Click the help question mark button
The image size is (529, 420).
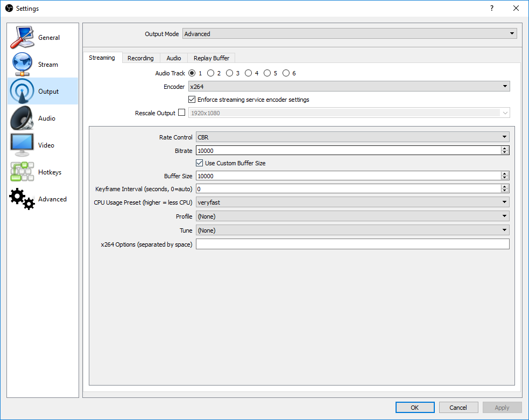tap(492, 8)
